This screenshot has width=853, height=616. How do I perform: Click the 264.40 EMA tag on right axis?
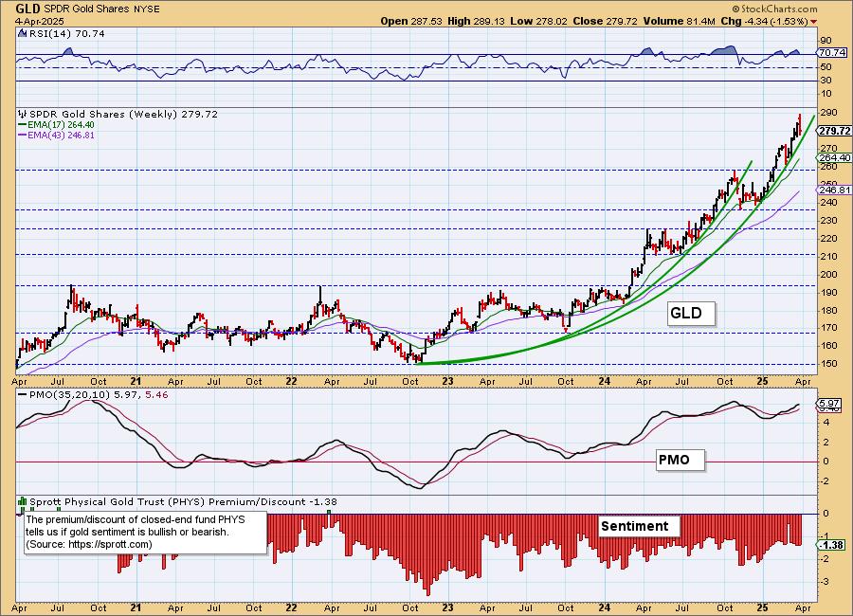click(x=834, y=158)
